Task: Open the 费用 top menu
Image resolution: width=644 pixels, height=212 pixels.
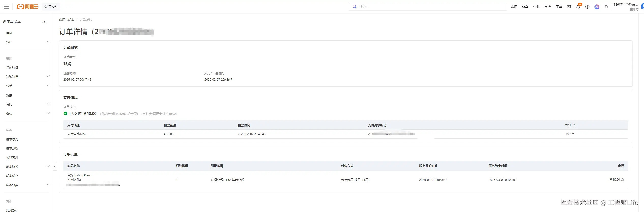Action: [514, 7]
